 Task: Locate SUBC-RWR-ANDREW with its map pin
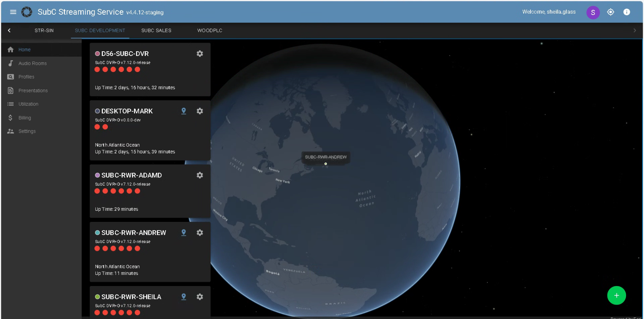184,233
